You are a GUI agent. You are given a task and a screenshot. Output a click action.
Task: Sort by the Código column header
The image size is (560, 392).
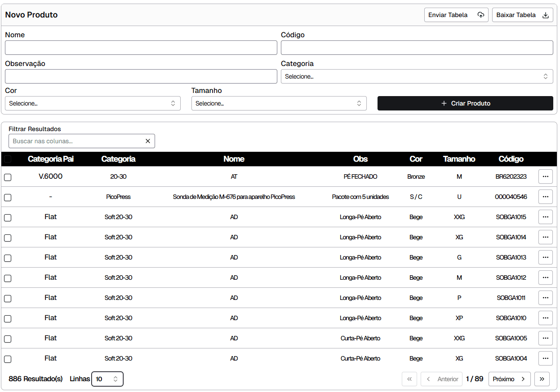(x=511, y=159)
